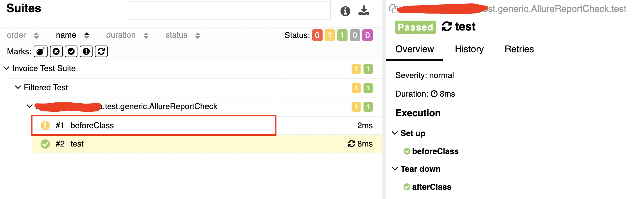Download the suites CSV with download icon
Viewport: 644px width, 199px height.
(364, 11)
